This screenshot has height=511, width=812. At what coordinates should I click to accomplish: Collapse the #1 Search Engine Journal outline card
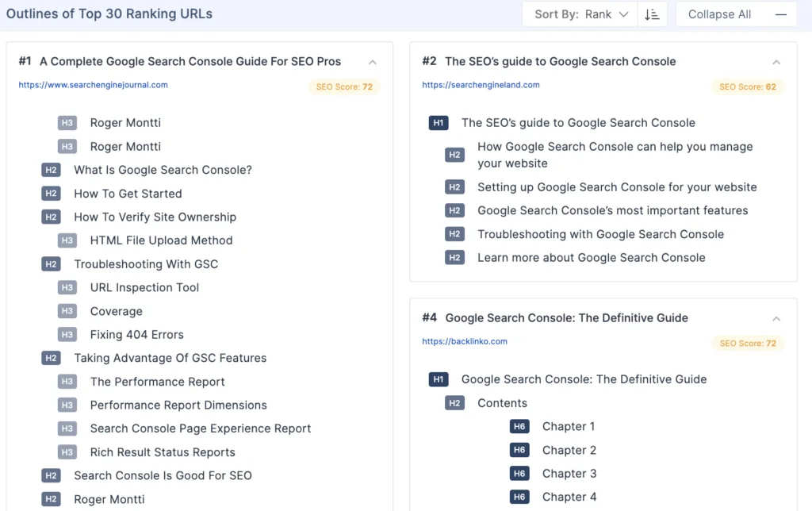(373, 62)
